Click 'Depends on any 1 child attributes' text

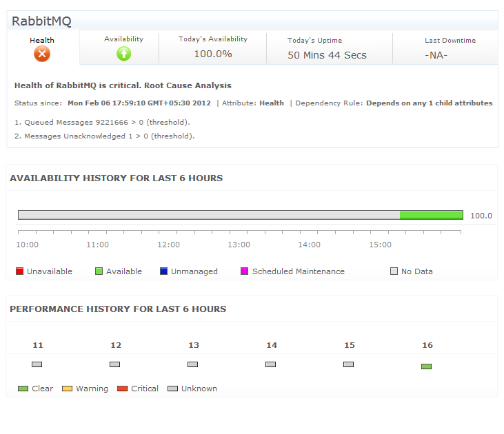coord(429,103)
